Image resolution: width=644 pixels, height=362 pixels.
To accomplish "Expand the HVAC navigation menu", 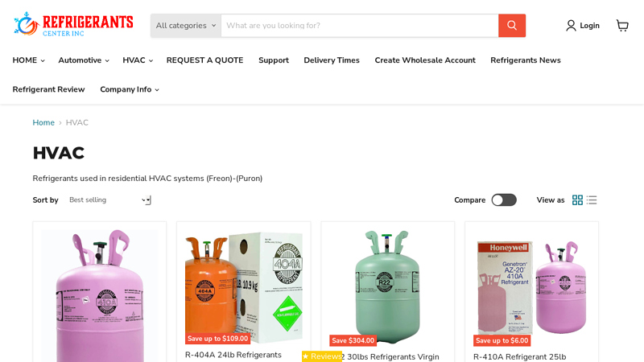I will 138,60.
